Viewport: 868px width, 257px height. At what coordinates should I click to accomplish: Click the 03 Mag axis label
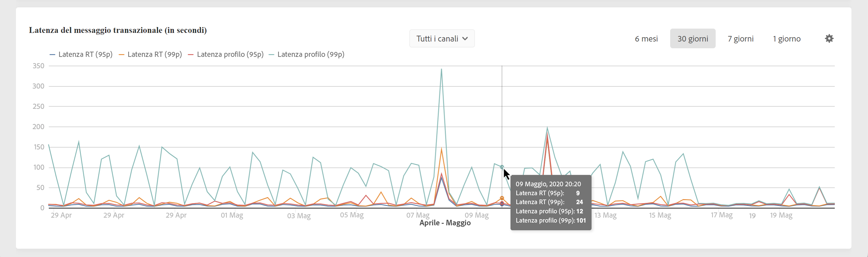click(x=299, y=216)
